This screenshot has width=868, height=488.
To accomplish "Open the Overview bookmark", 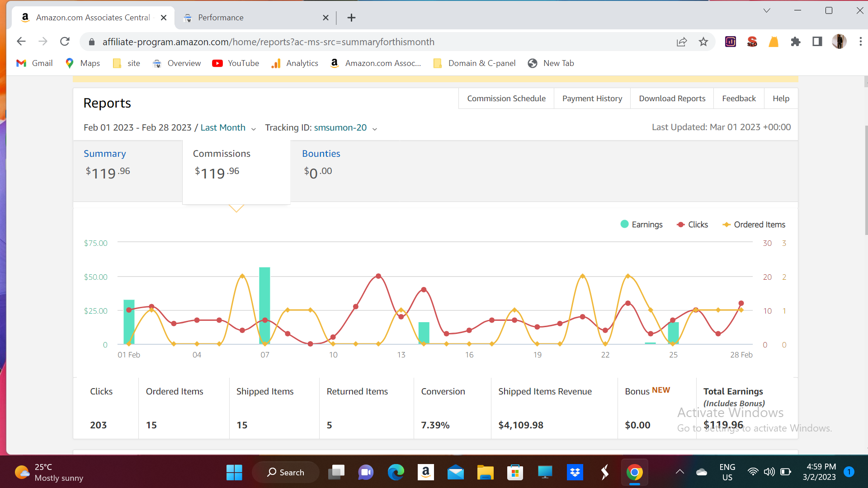I will pyautogui.click(x=177, y=63).
